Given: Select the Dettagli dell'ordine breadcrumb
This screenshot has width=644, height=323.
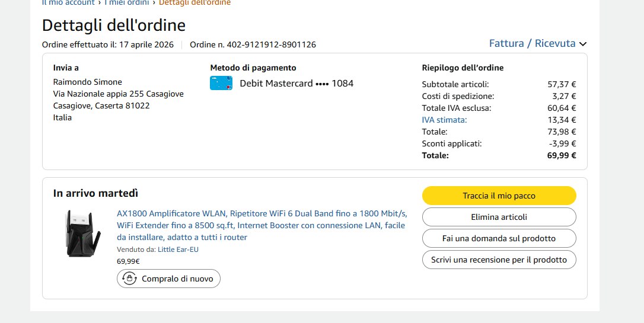Looking at the screenshot, I should click(195, 2).
